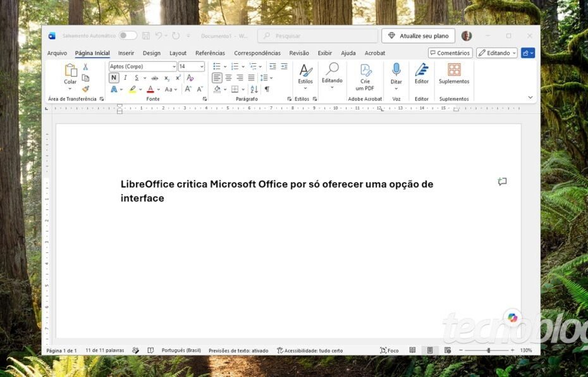
Task: Switch to the Inserir tab
Action: tap(126, 53)
